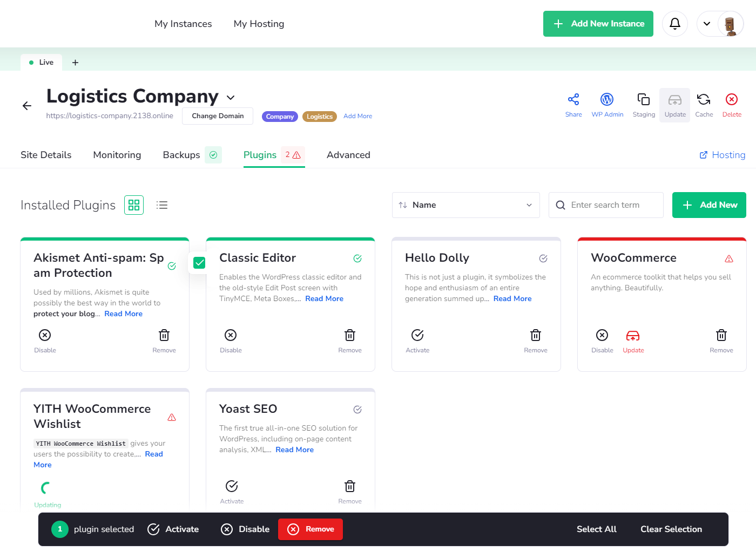Uncheck the Classic Editor selection checkbox
This screenshot has width=756, height=559.
199,263
